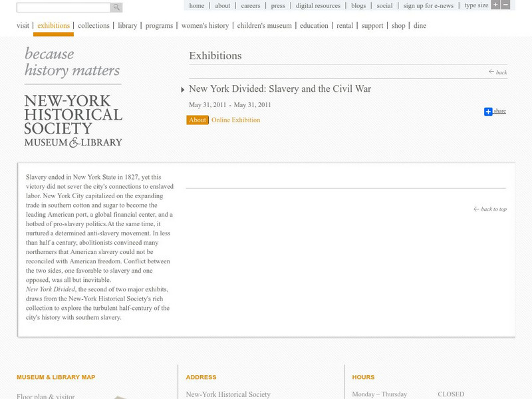
Task: Open women's history section
Action: point(205,25)
